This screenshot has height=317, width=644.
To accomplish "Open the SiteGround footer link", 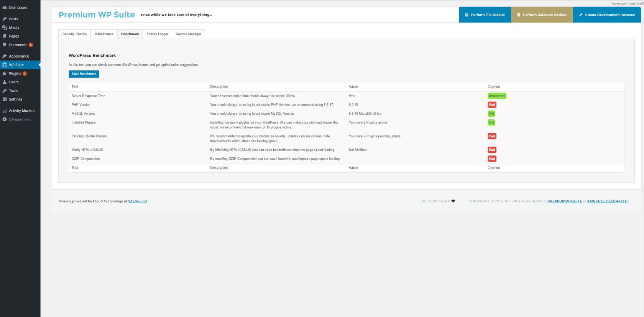I will point(137,201).
